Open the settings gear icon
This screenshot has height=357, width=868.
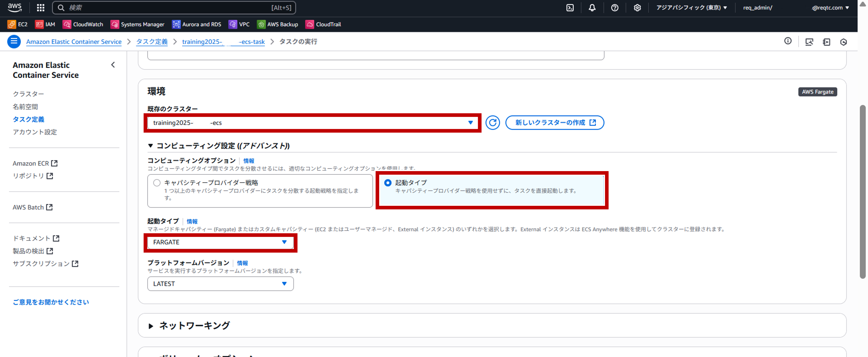click(x=637, y=7)
